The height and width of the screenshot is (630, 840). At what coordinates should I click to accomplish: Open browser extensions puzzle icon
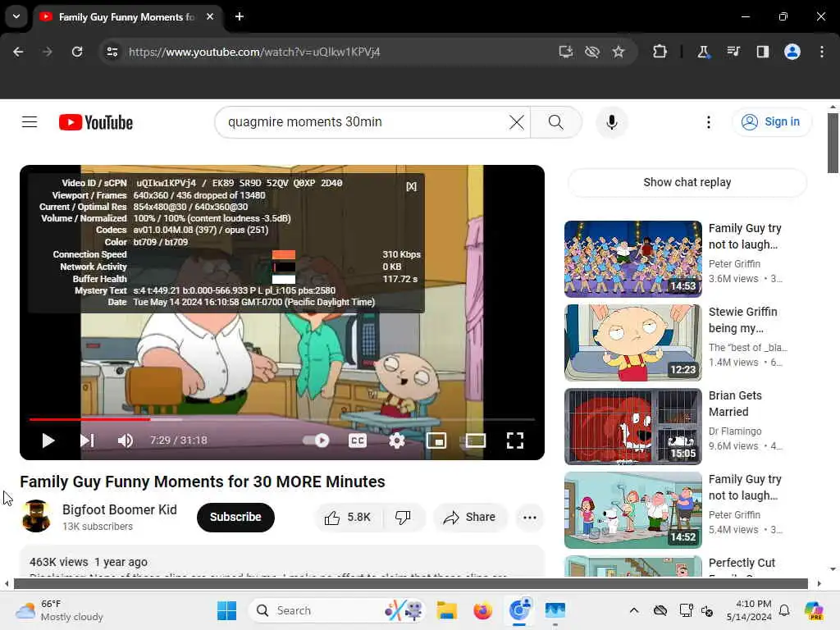[x=660, y=52]
